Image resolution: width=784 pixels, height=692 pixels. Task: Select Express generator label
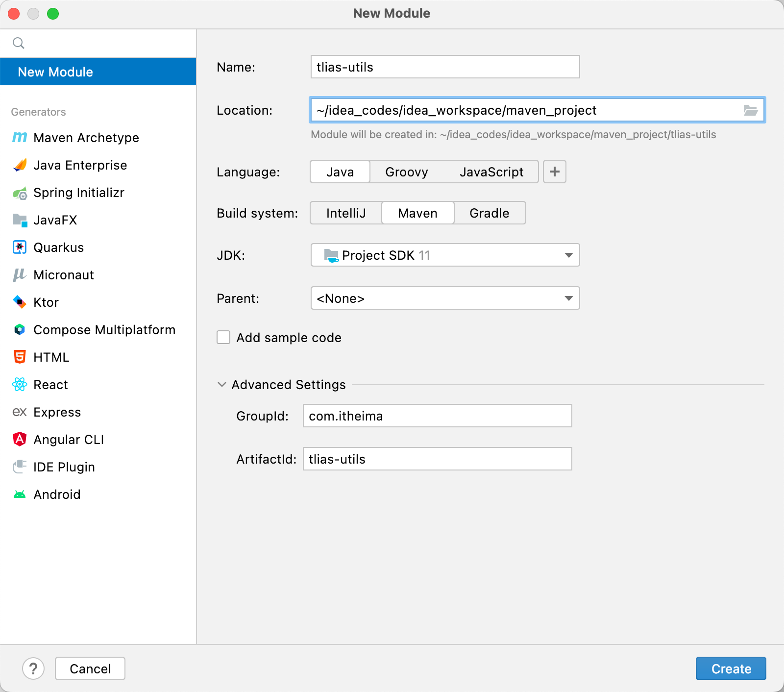57,412
